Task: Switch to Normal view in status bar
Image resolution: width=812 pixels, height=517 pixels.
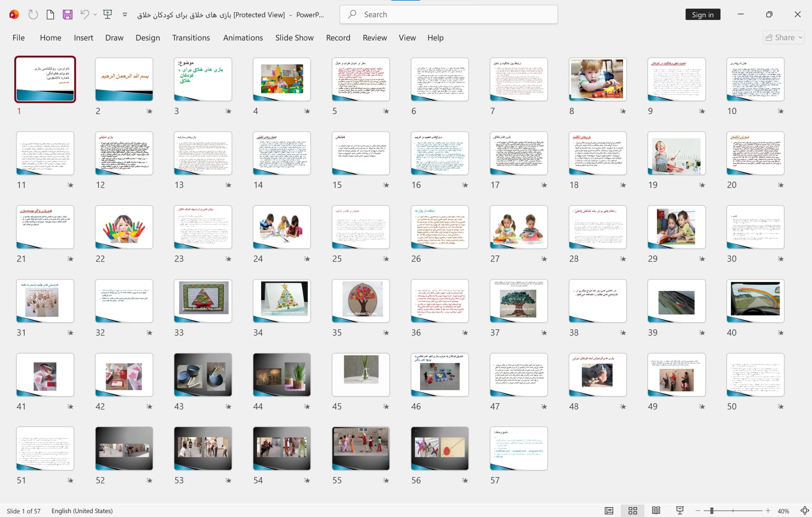Action: pos(609,511)
